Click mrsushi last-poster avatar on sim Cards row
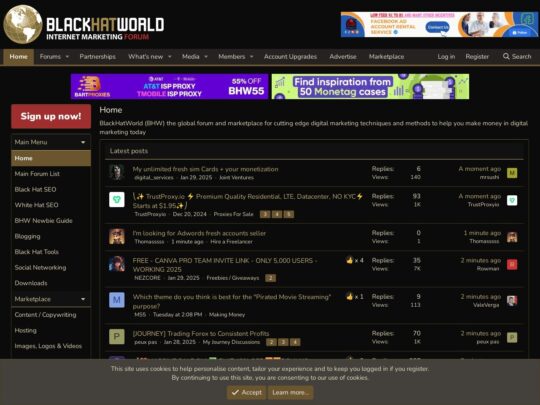The width and height of the screenshot is (540, 405). 512,173
